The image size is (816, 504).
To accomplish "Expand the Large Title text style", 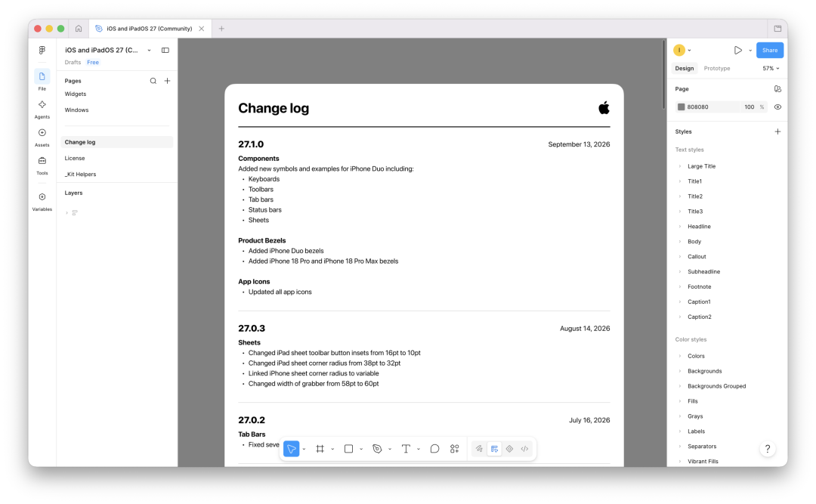I will coord(680,166).
